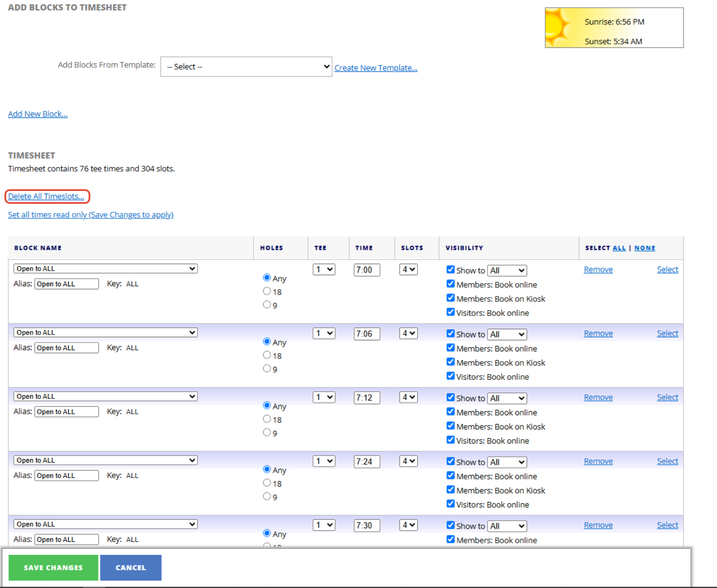Click the Create New Template link
The width and height of the screenshot is (717, 588).
[376, 68]
